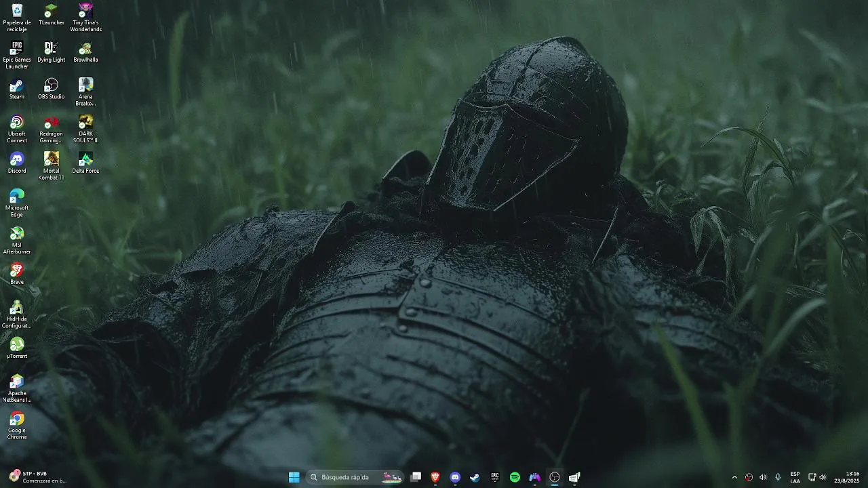The image size is (868, 488).
Task: Select the Google Chrome desktop shortcut
Action: pyautogui.click(x=17, y=426)
